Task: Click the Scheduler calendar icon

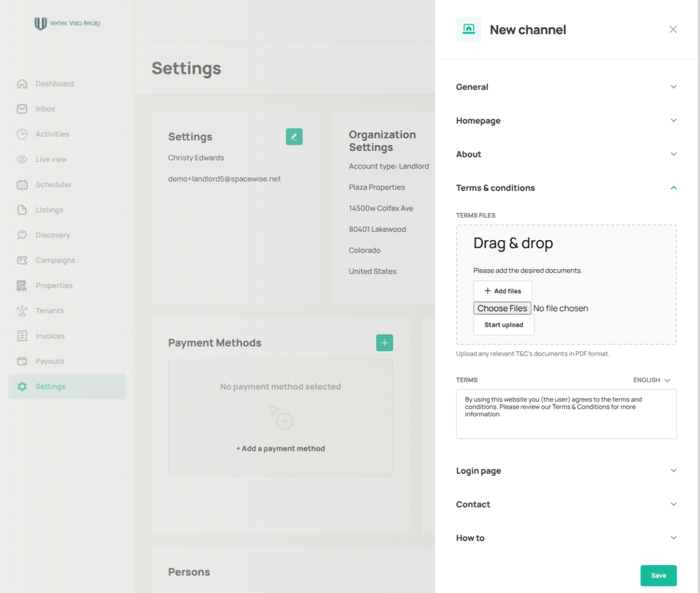Action: [x=22, y=184]
